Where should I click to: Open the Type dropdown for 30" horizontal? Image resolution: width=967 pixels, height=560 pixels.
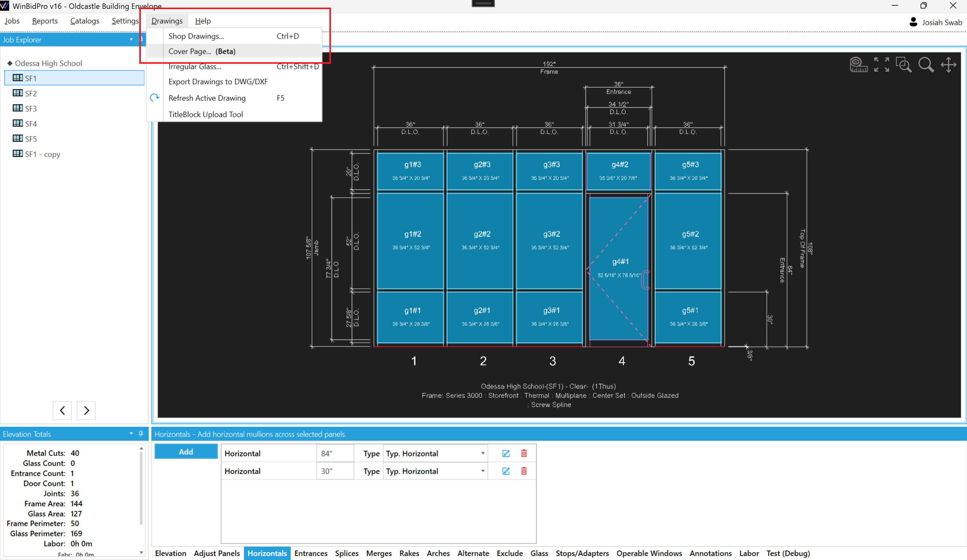[483, 471]
